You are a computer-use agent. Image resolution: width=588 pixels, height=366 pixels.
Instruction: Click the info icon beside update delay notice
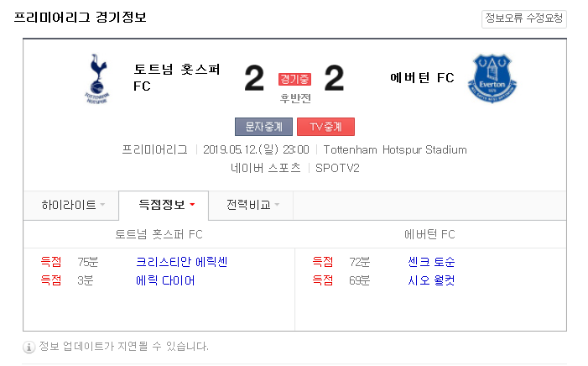(x=29, y=347)
